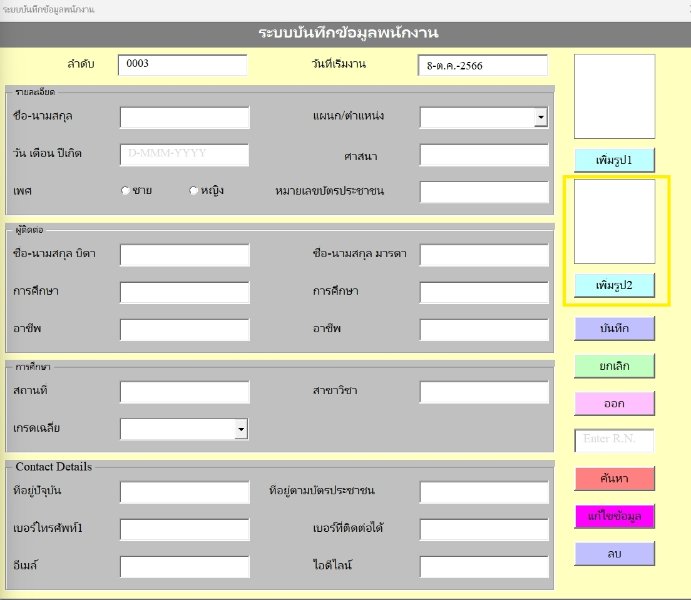
Task: Click the เพิ่มรูป1 button
Action: click(x=614, y=160)
